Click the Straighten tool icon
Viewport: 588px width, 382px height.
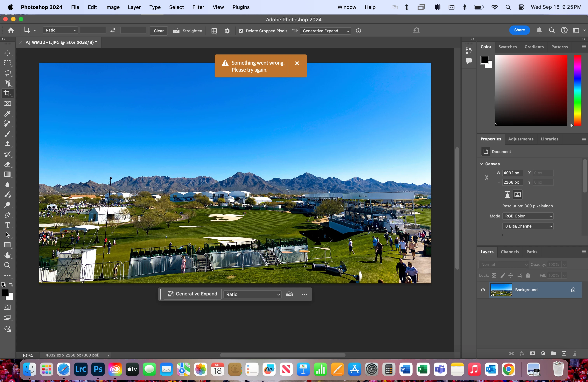click(x=176, y=31)
